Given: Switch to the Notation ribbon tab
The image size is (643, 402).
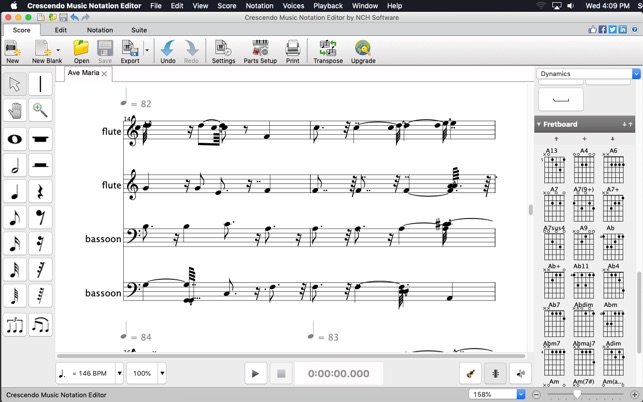Looking at the screenshot, I should (100, 30).
